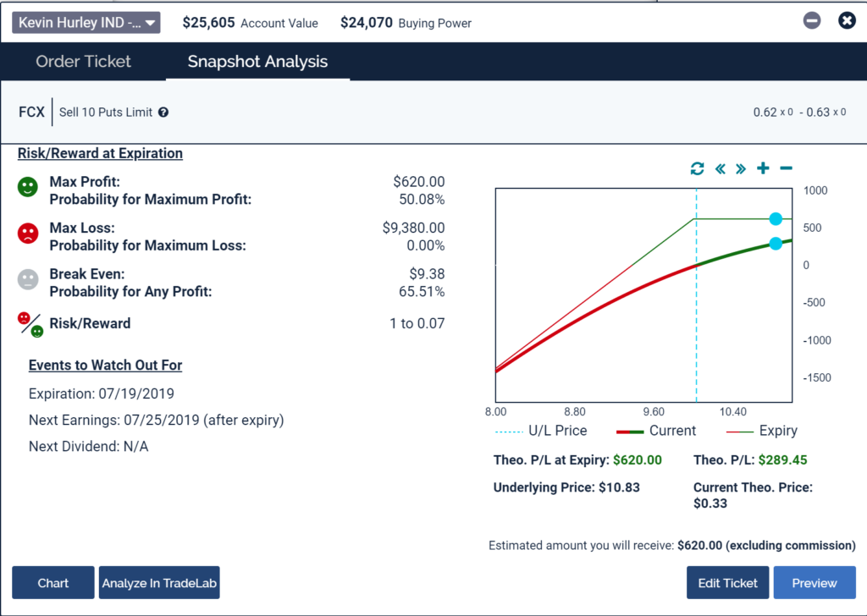
Task: Select the Snapshot Analysis tab
Action: click(257, 62)
